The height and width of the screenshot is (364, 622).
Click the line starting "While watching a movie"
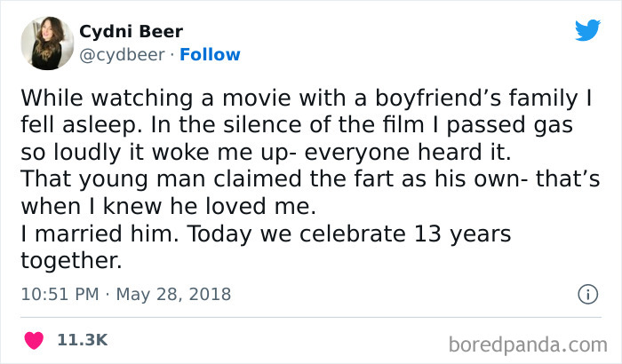click(307, 97)
